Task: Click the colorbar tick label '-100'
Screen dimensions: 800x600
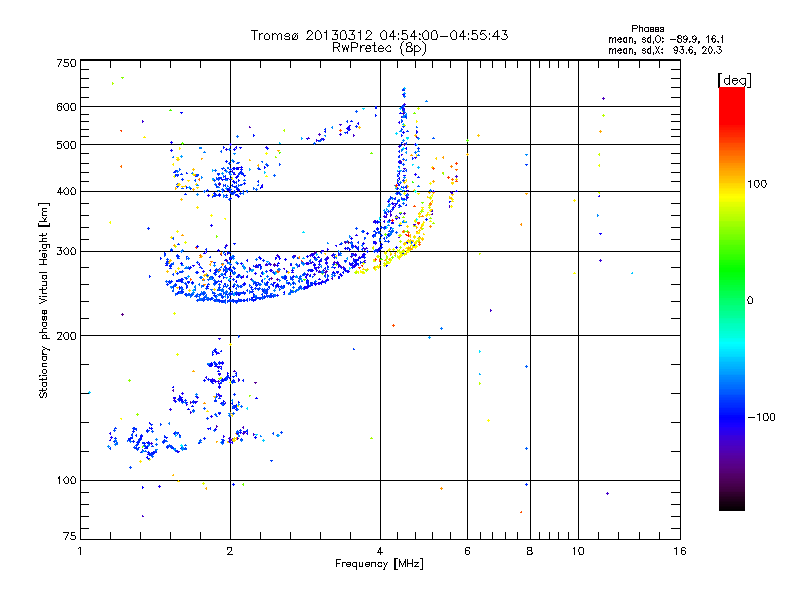Action: tap(761, 417)
